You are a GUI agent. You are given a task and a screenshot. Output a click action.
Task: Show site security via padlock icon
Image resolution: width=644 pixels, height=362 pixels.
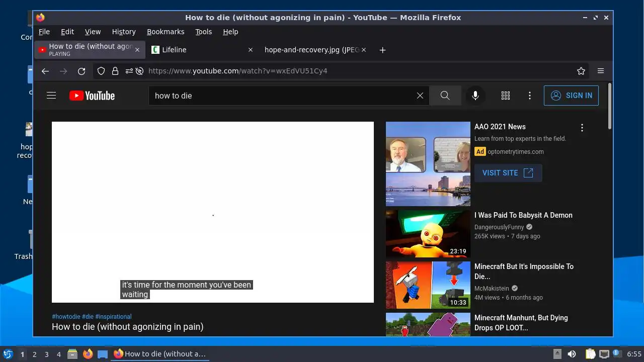pos(115,71)
